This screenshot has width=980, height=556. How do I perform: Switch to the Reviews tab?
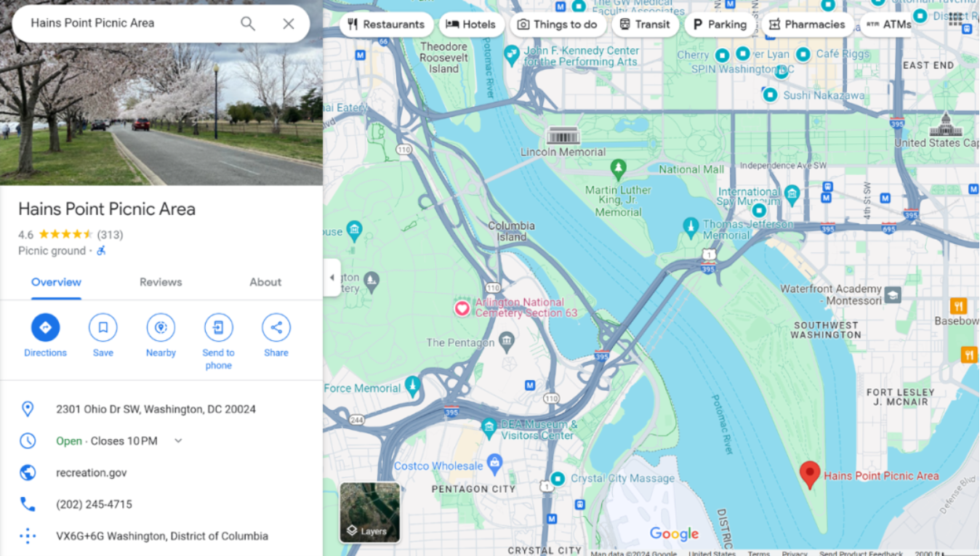(x=161, y=282)
